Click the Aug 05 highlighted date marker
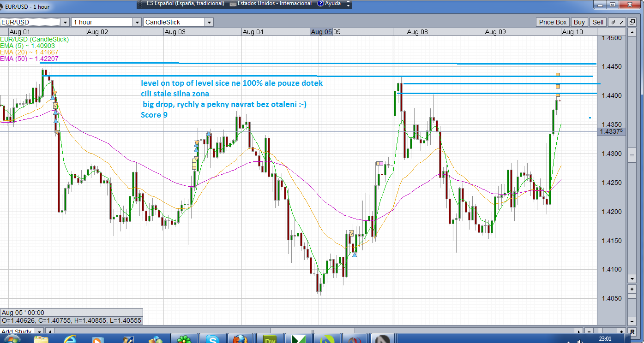The height and width of the screenshot is (343, 644). point(321,32)
